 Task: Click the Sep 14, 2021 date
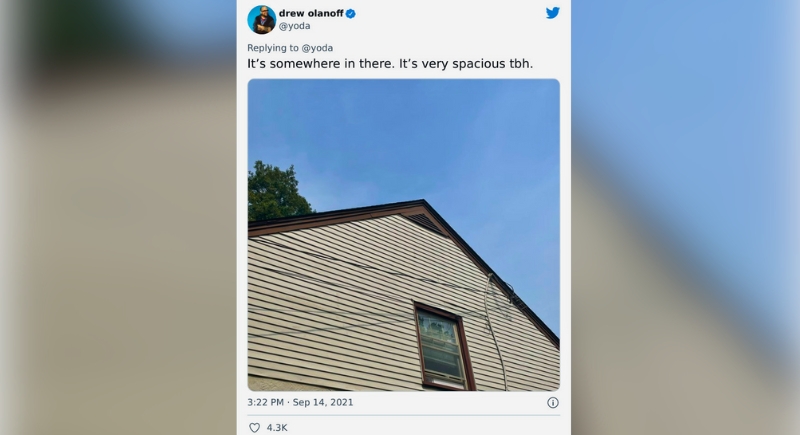coord(322,402)
